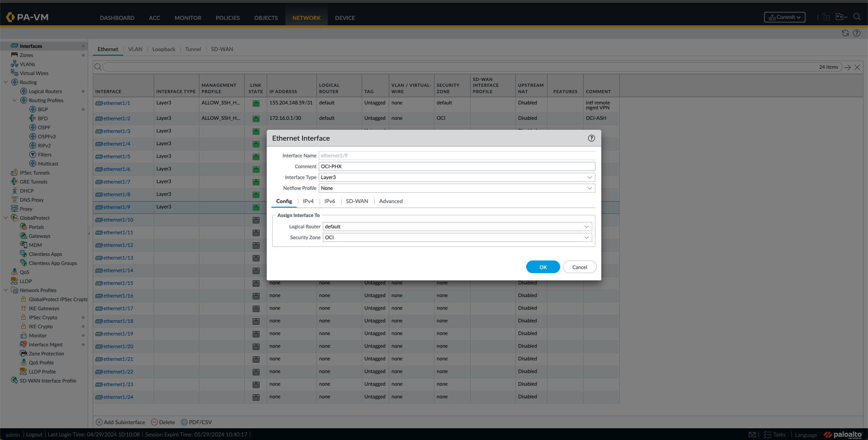Click the OK button in the dialog

(542, 267)
